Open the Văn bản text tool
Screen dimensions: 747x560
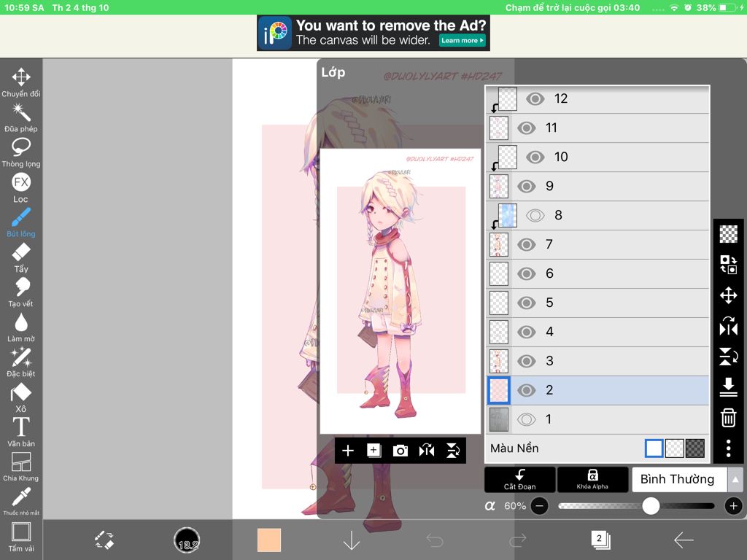[20, 432]
